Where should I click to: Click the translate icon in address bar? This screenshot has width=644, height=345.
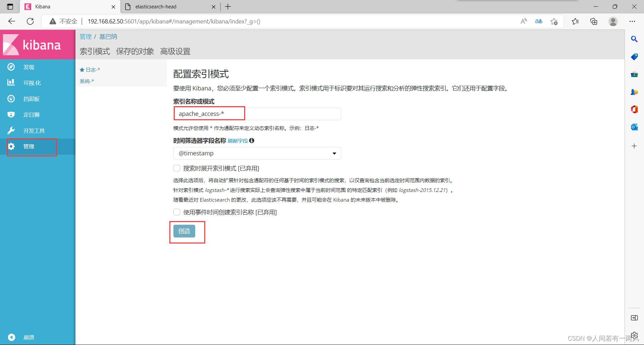pos(539,21)
